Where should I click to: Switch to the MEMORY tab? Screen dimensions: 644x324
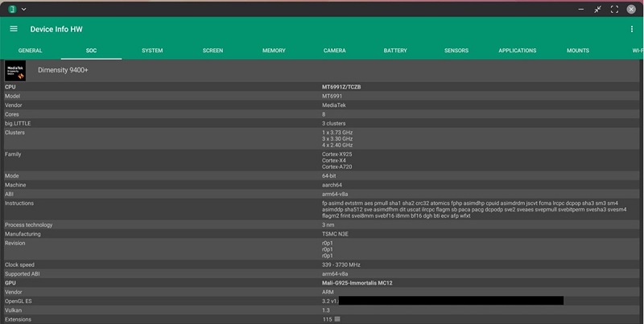(x=274, y=51)
